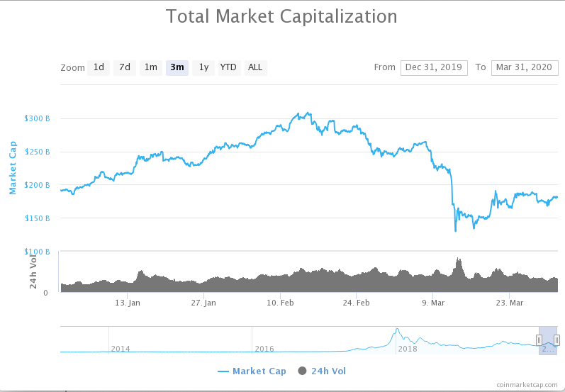Screen dimensions: 565x392
Task: Choose the 3m zoom button
Action: click(x=177, y=68)
